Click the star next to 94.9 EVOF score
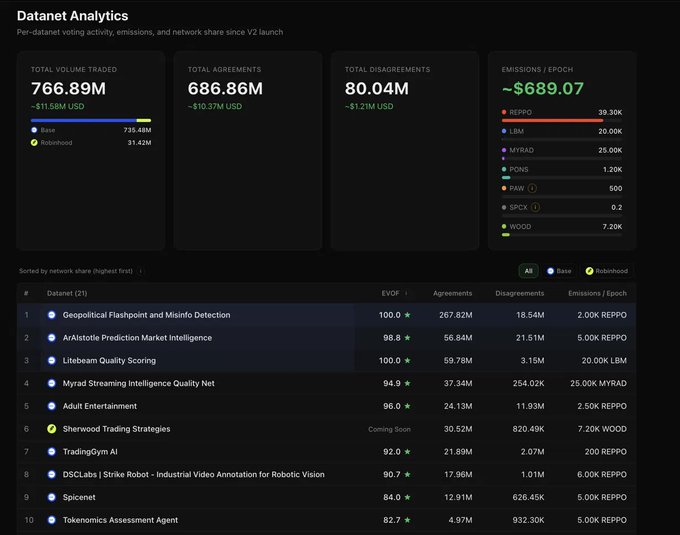Screen dimensions: 680x535 407,383
